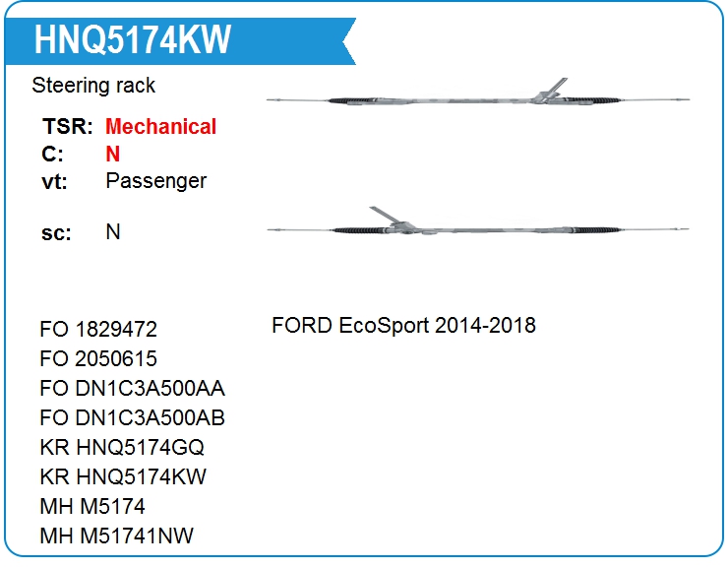Viewport: 728px width, 567px height.
Task: Open reference FO 1829472
Action: (98, 330)
